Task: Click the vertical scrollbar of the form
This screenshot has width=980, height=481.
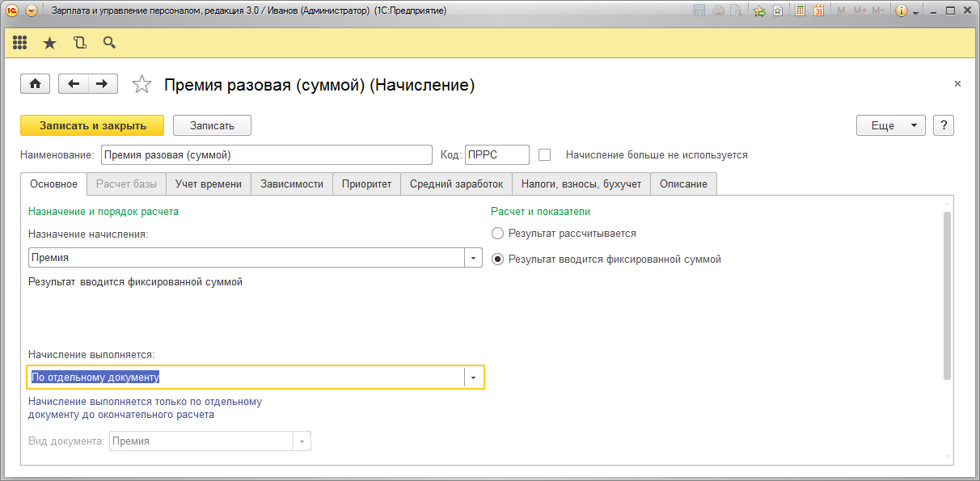Action: point(948,295)
